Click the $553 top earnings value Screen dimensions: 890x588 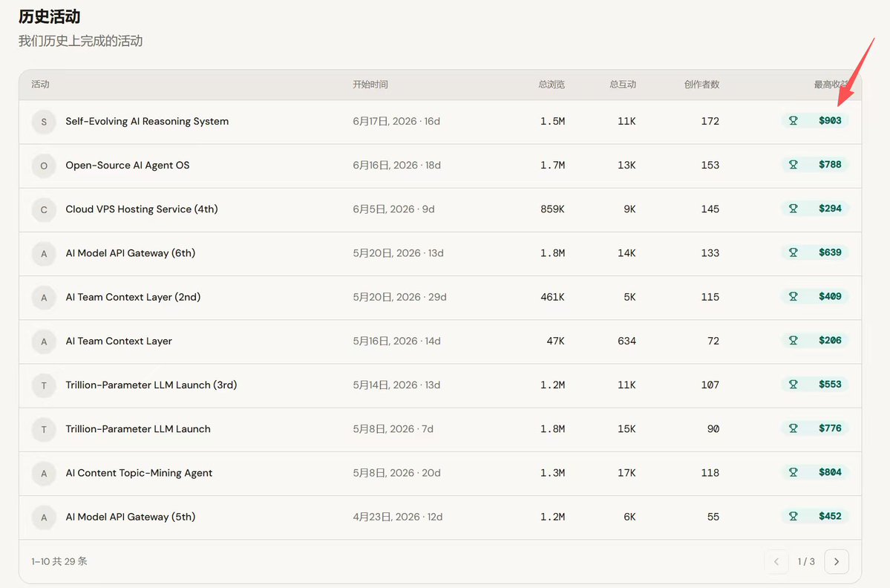tap(830, 385)
